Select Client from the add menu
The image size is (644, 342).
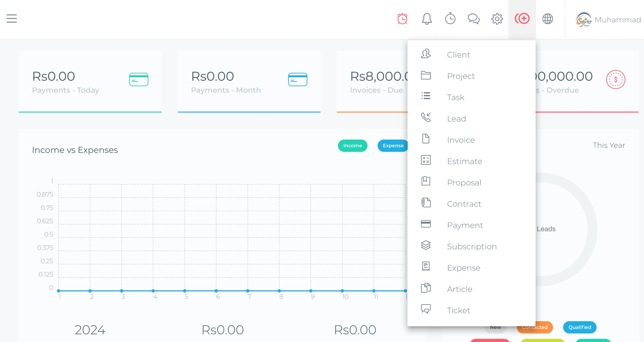(458, 55)
